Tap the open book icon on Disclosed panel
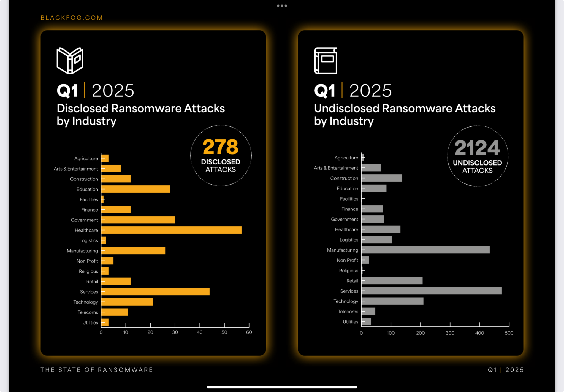This screenshot has height=392, width=564. (70, 61)
